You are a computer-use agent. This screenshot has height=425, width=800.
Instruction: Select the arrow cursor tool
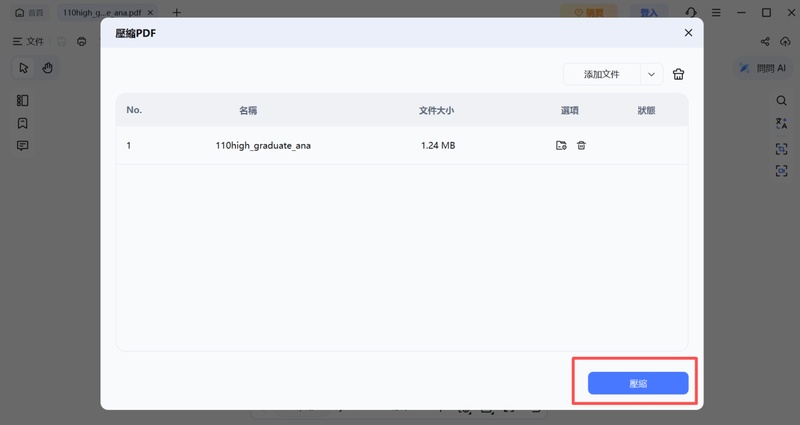[24, 68]
